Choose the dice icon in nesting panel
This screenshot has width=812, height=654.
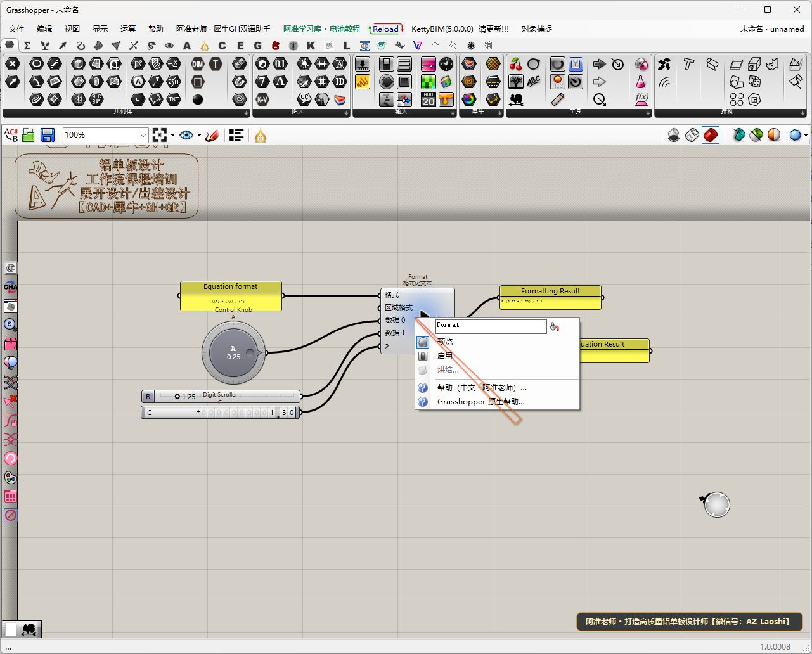pos(754,82)
